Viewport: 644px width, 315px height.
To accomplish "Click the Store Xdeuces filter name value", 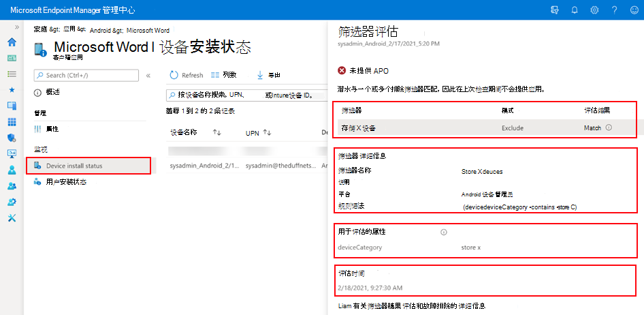I will (482, 172).
